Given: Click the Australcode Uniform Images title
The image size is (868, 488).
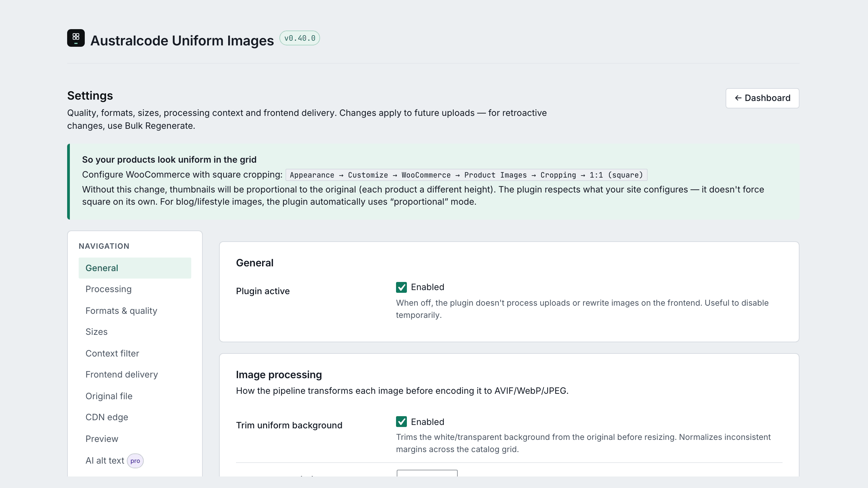Looking at the screenshot, I should [182, 41].
